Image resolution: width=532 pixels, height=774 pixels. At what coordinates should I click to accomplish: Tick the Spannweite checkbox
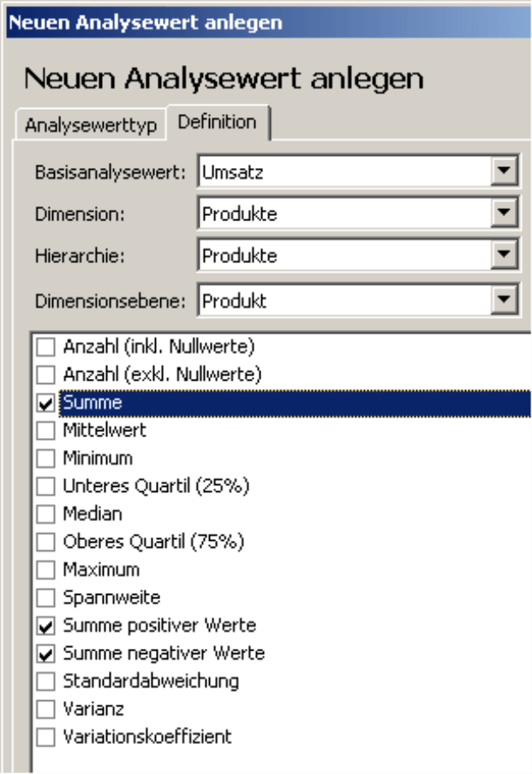coord(46,597)
